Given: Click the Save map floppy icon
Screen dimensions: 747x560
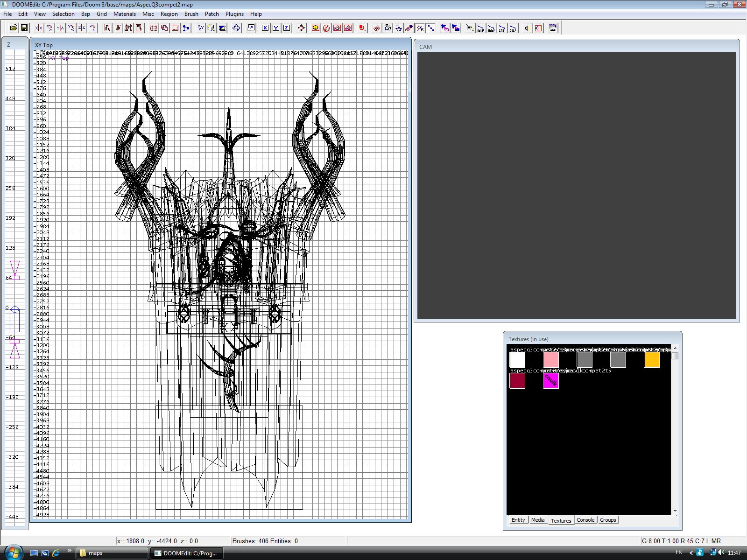Looking at the screenshot, I should pos(24,28).
